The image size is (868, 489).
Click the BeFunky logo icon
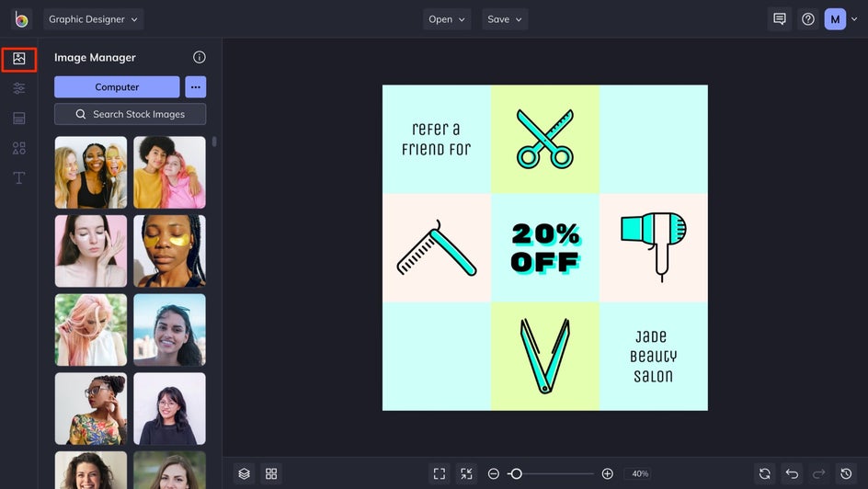tap(21, 19)
